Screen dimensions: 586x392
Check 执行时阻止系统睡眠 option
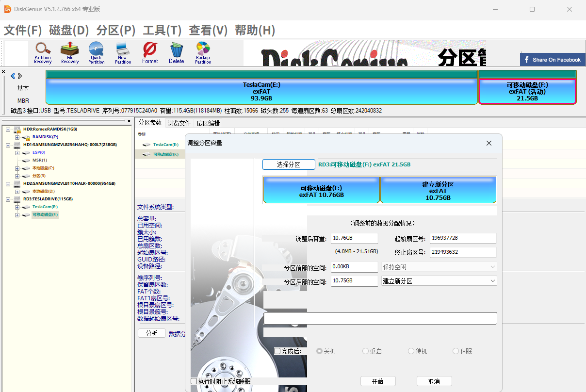[194, 381]
